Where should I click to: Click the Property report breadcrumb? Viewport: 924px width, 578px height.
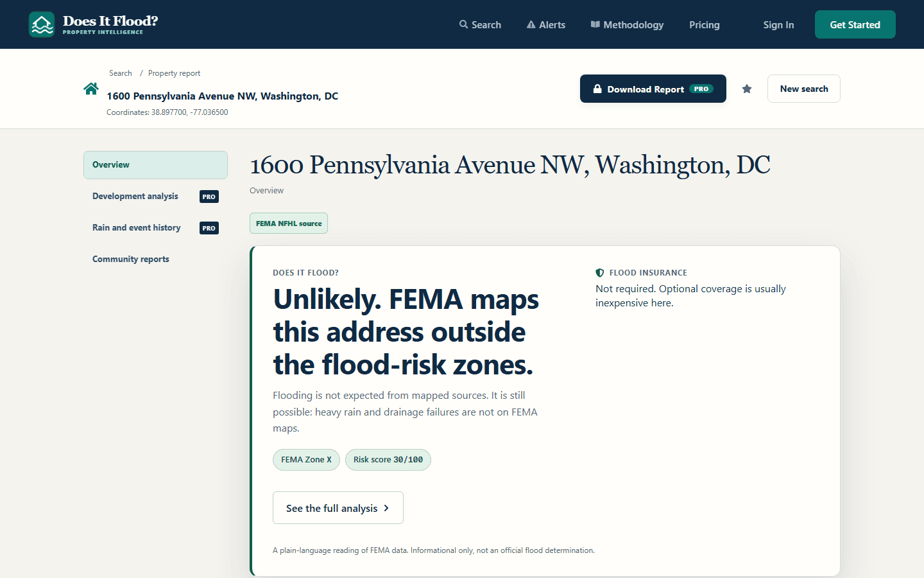click(174, 73)
